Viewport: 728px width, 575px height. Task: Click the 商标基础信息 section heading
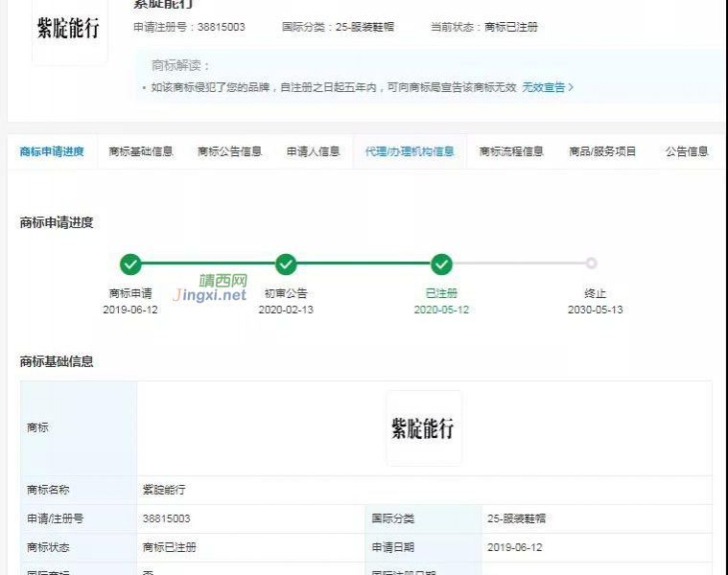57,361
